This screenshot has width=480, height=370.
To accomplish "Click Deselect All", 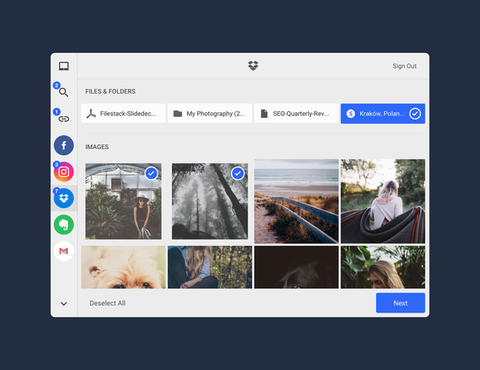I will 107,303.
